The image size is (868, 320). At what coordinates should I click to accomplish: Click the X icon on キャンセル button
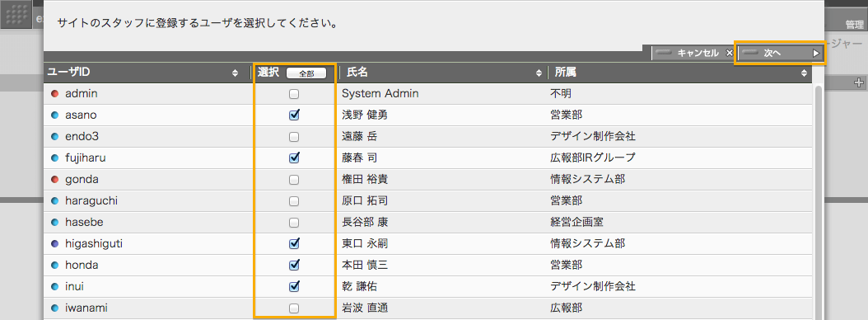coord(729,54)
